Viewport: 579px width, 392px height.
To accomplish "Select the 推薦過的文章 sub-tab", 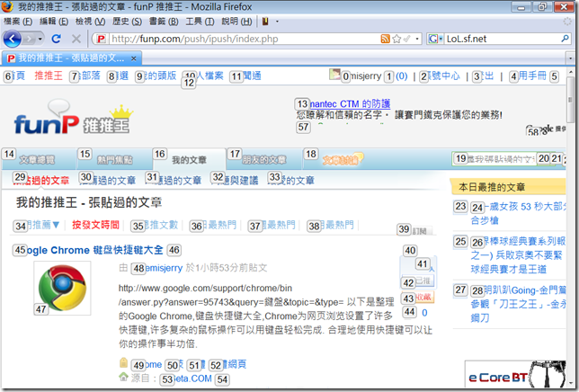I will pos(108,180).
